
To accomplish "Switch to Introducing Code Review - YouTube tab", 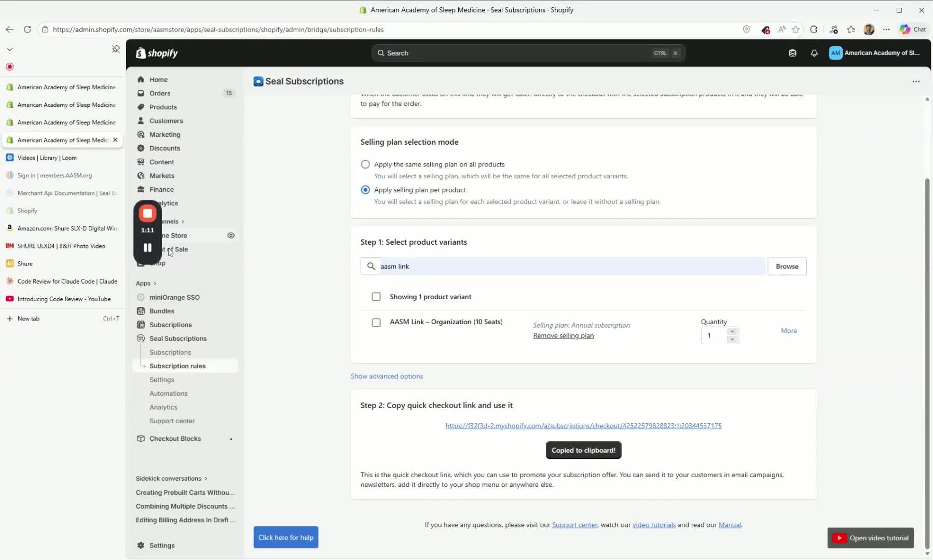I will (62, 299).
